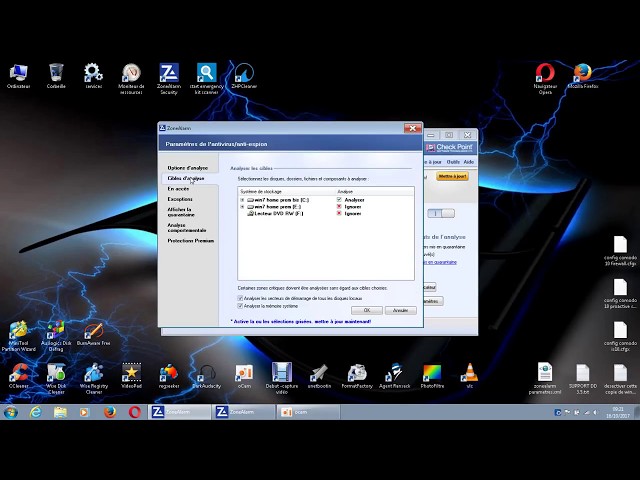Toggle Analyser checkbox for drive C:

(x=339, y=200)
